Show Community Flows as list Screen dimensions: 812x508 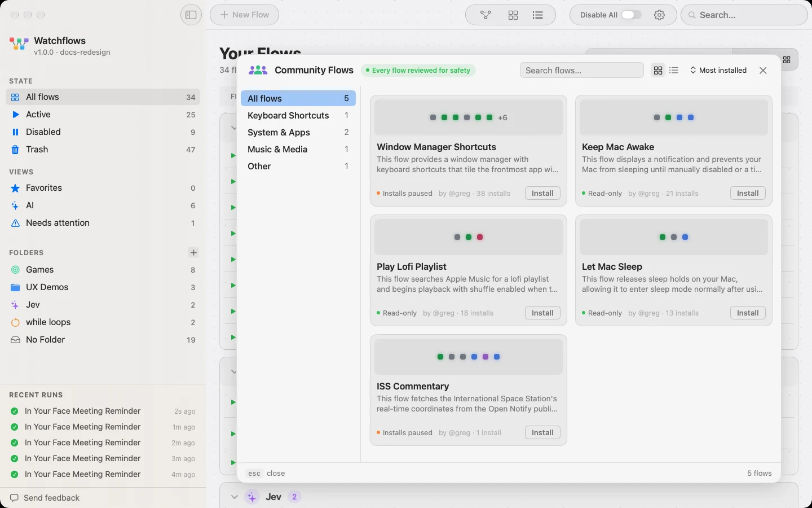pyautogui.click(x=674, y=71)
